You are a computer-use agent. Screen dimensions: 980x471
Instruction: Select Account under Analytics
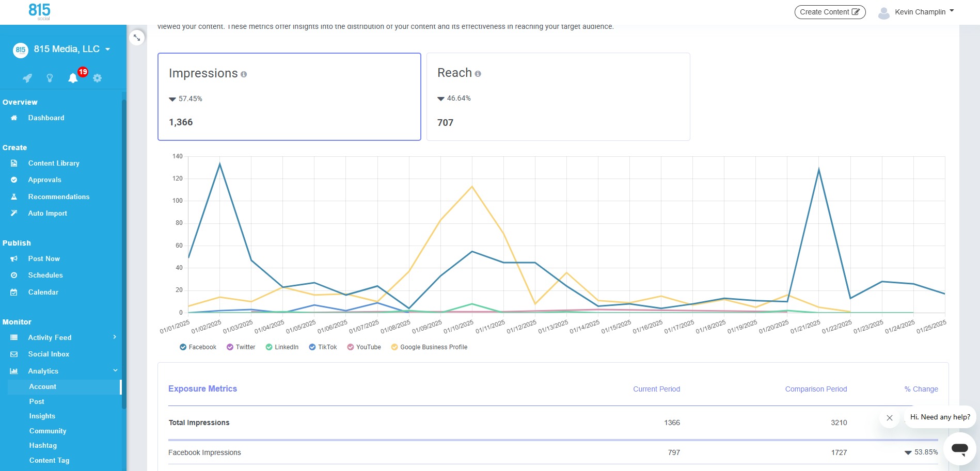pos(64,387)
